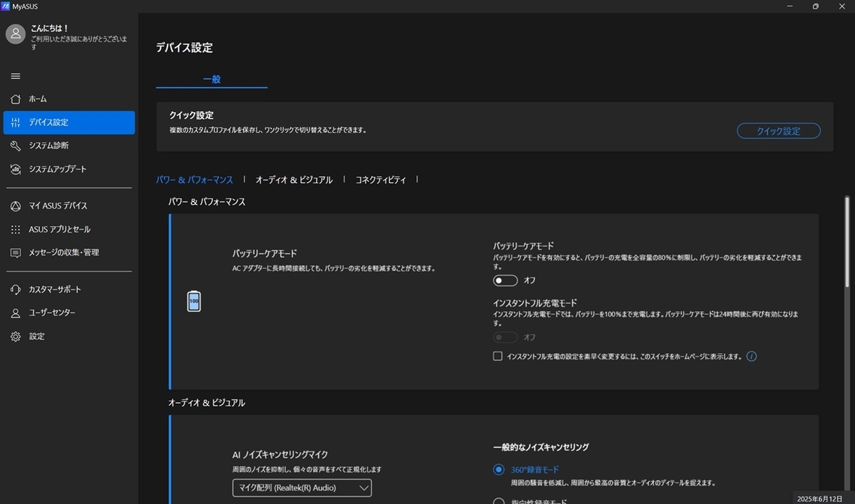Click the クイック設定 button
Image resolution: width=855 pixels, height=504 pixels.
[778, 131]
